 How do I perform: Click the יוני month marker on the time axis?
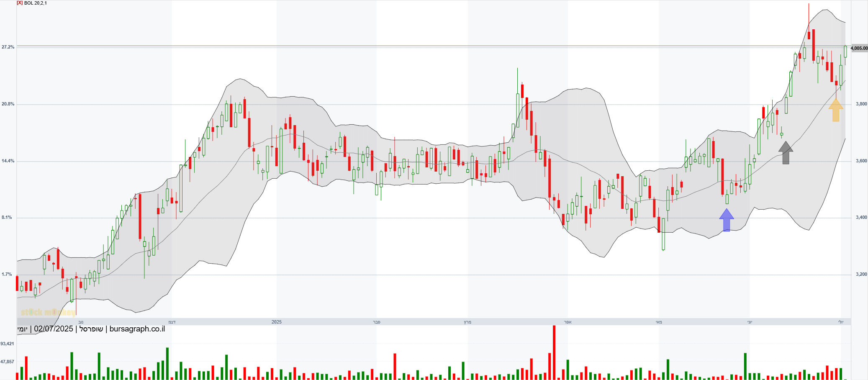pyautogui.click(x=750, y=322)
